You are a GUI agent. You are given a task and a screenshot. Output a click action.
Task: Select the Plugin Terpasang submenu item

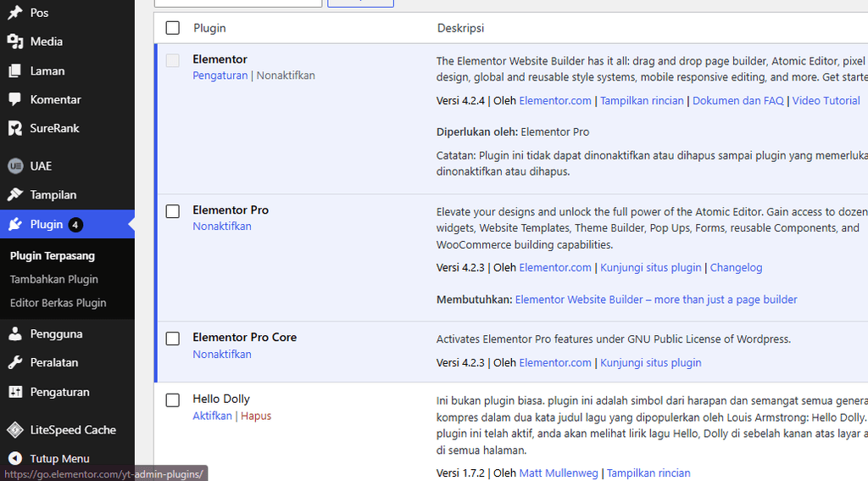click(53, 256)
